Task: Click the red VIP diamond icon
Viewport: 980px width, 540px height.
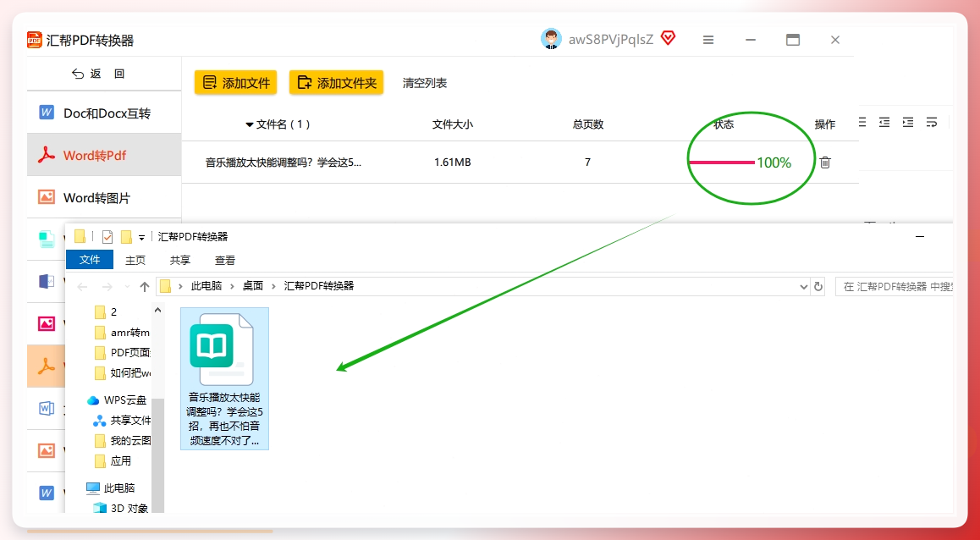Action: (x=668, y=39)
